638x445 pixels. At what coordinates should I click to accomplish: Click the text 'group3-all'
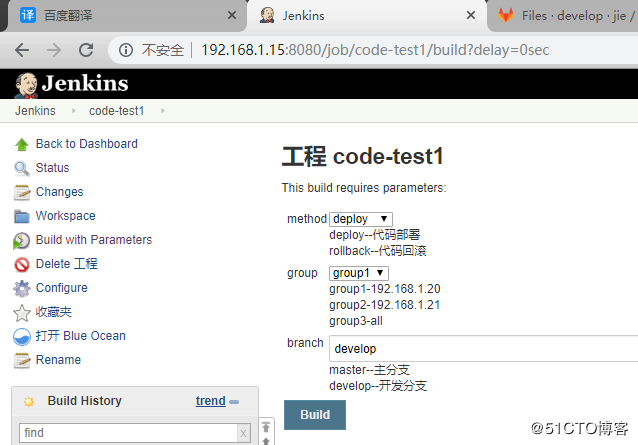pos(356,321)
